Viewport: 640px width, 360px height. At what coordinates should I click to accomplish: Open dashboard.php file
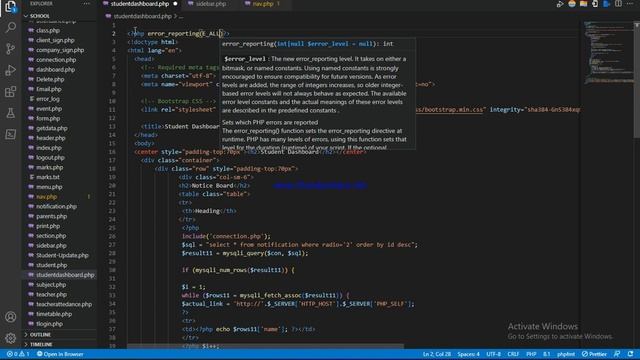55,69
